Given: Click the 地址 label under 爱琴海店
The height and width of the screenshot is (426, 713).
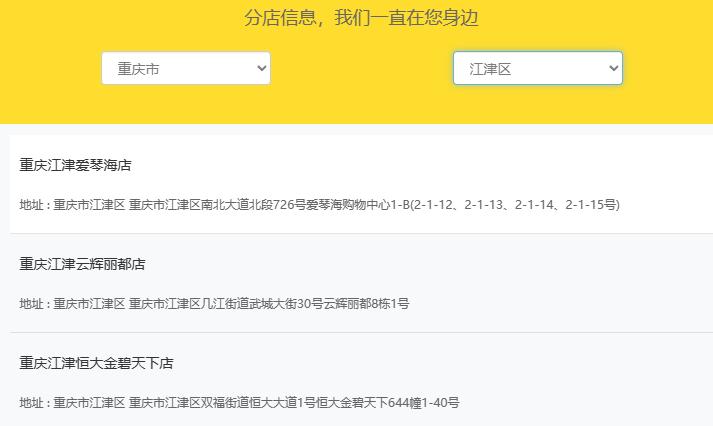Looking at the screenshot, I should pyautogui.click(x=33, y=205).
